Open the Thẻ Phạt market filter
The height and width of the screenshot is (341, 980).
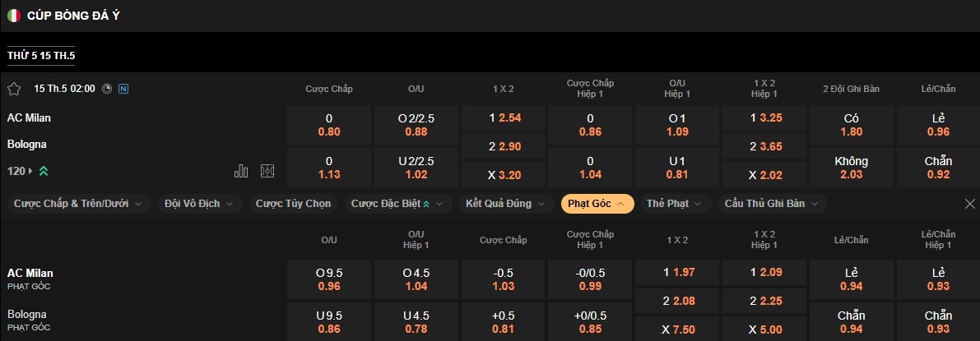click(x=673, y=204)
